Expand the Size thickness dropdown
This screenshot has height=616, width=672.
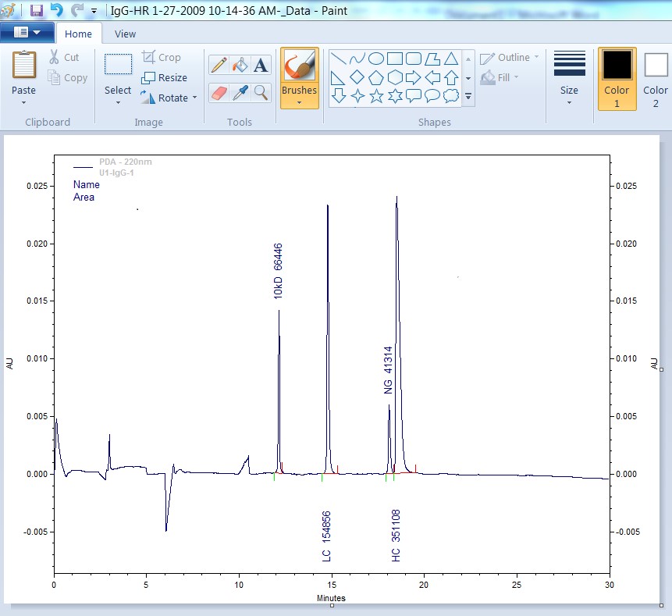coord(569,78)
